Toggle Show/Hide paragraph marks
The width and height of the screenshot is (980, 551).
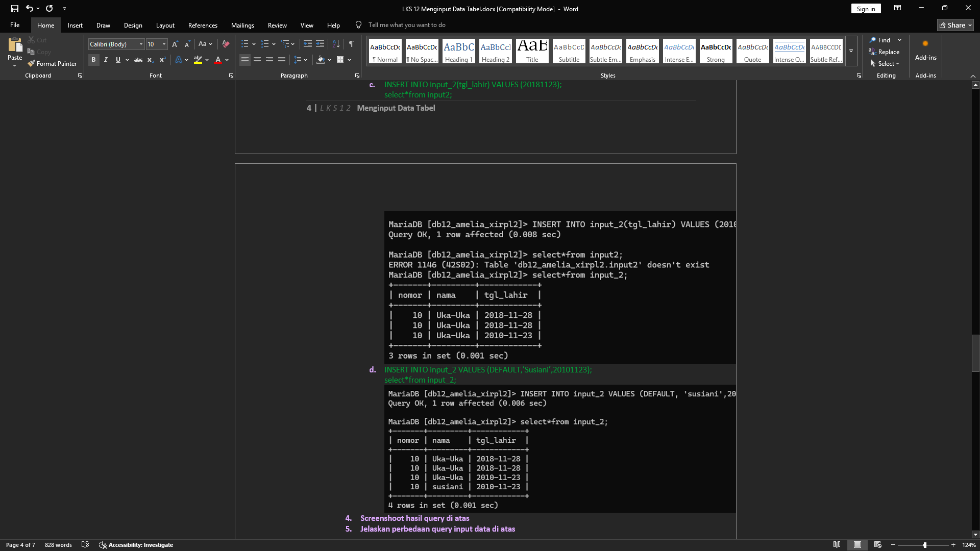pyautogui.click(x=352, y=44)
